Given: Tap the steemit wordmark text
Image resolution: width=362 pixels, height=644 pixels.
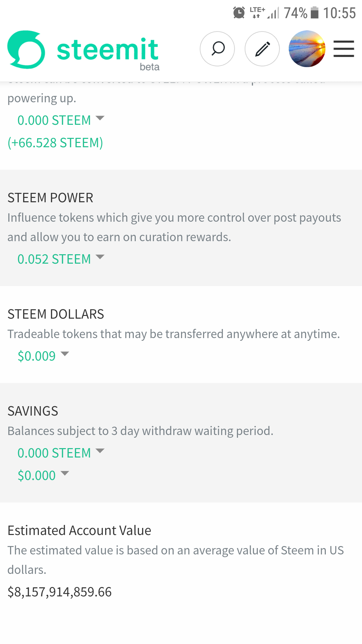Looking at the screenshot, I should click(107, 50).
